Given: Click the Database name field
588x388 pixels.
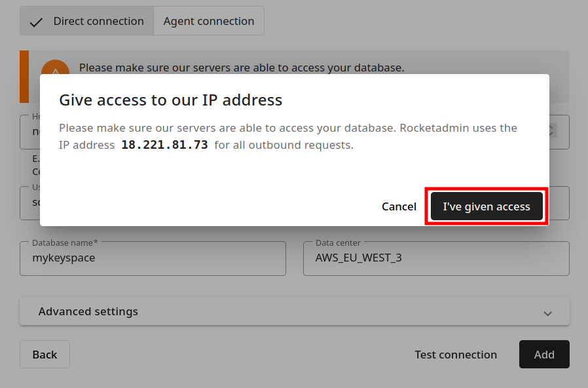Looking at the screenshot, I should click(153, 258).
